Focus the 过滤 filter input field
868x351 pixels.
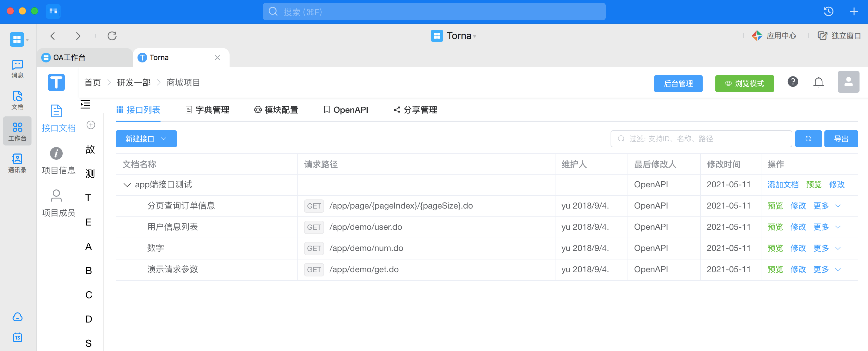point(701,139)
